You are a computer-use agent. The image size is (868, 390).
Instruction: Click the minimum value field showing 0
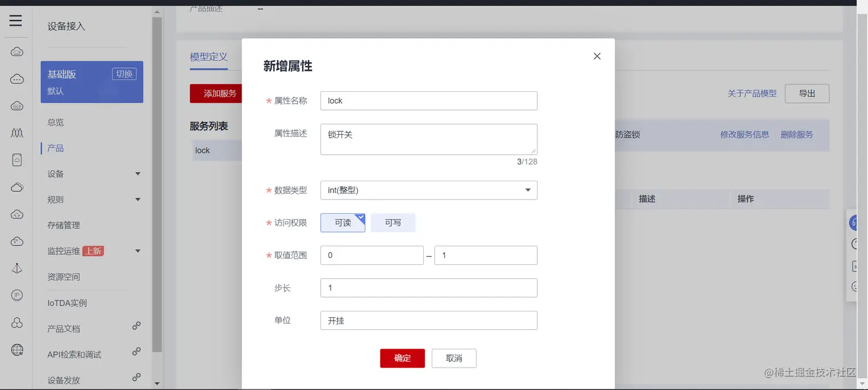pos(372,255)
